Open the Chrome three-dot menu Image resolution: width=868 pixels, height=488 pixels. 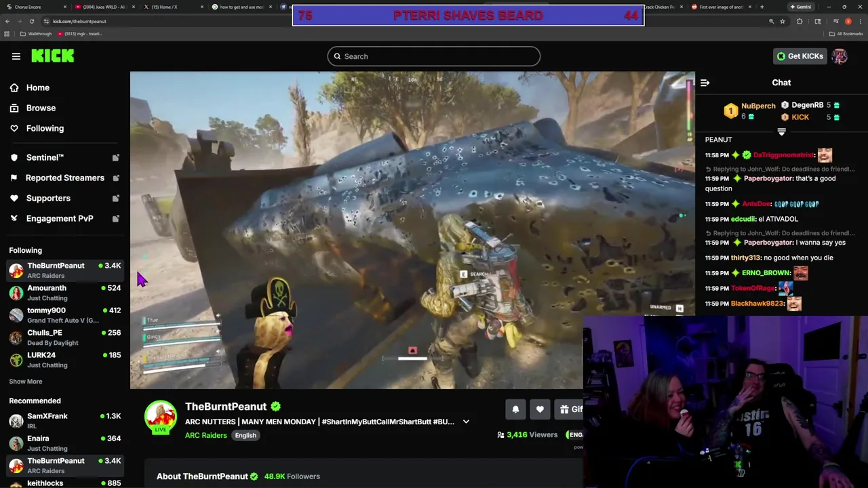click(859, 21)
